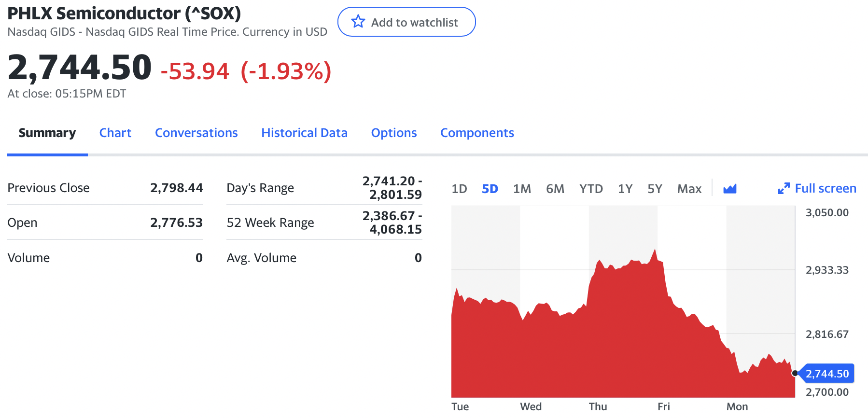Click the current price marker dot on chart
This screenshot has height=418, width=868.
(x=795, y=373)
